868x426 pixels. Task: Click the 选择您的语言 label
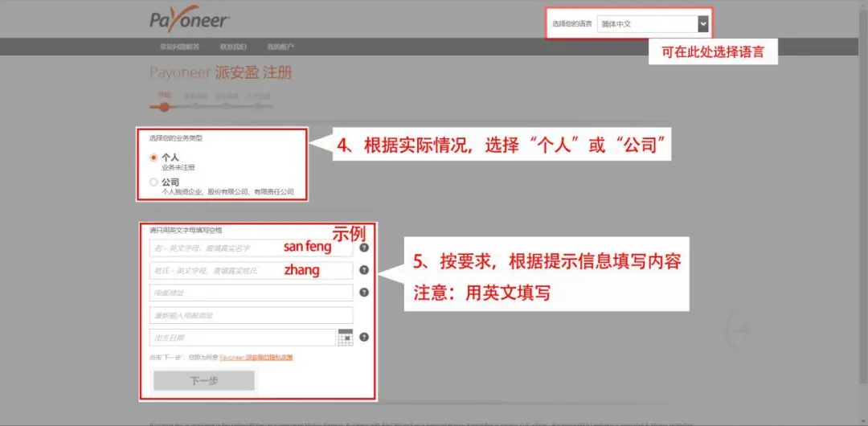(572, 24)
